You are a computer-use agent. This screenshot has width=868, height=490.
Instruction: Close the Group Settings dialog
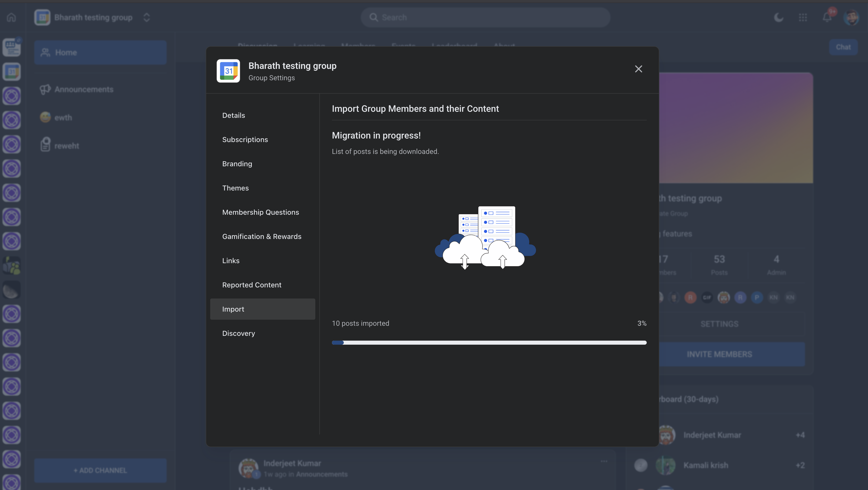(x=638, y=69)
